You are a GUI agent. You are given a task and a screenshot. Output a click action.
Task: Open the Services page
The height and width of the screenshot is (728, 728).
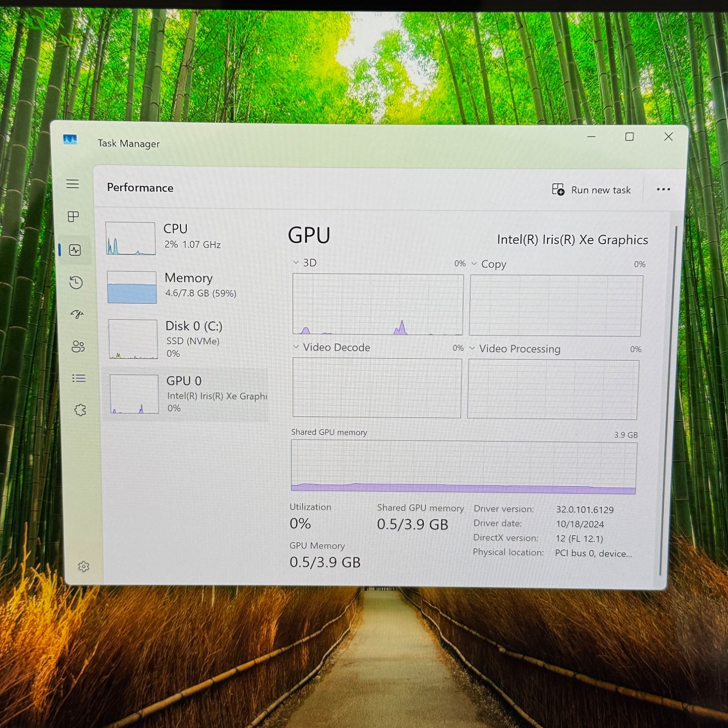click(80, 410)
